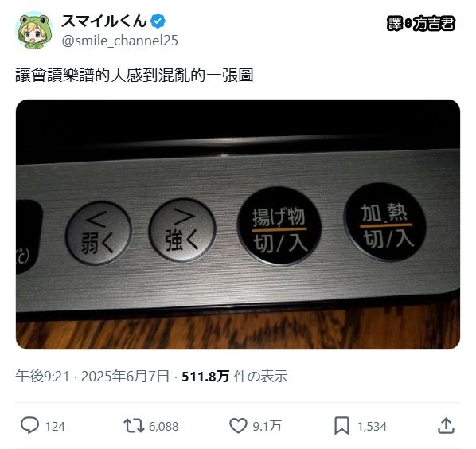This screenshot has height=449, width=476.
Task: Open the スマイルくん display name
Action: [x=104, y=21]
